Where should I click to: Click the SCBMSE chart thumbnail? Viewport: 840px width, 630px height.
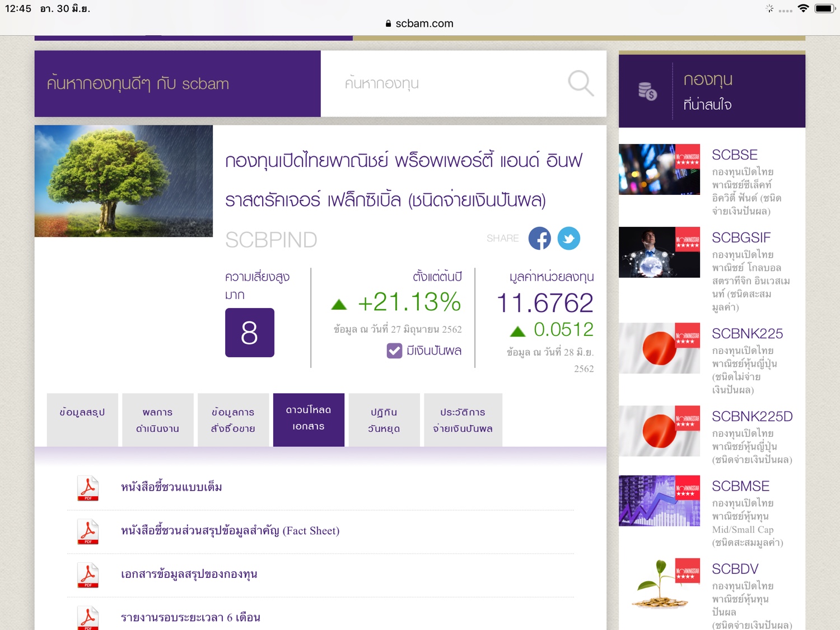(659, 501)
